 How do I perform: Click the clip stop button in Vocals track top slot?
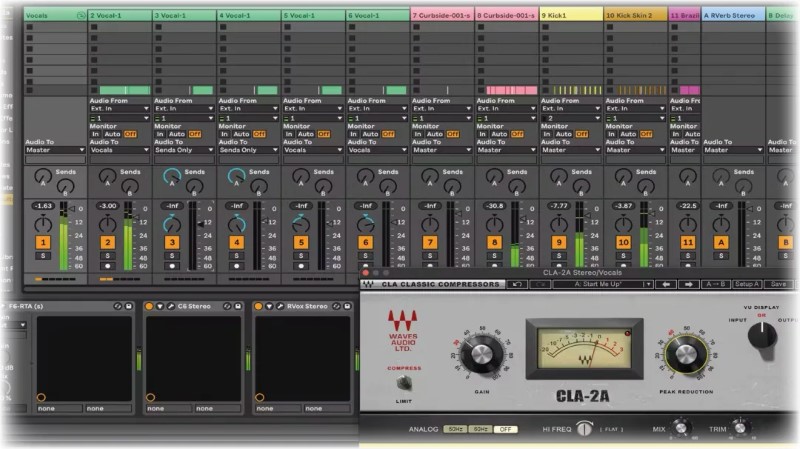coord(30,27)
